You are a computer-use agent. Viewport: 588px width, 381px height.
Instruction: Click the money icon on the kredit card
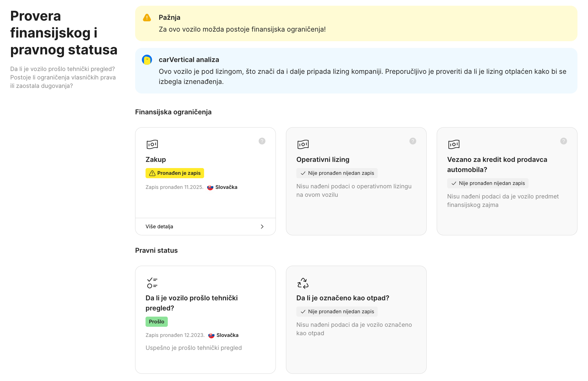click(454, 144)
